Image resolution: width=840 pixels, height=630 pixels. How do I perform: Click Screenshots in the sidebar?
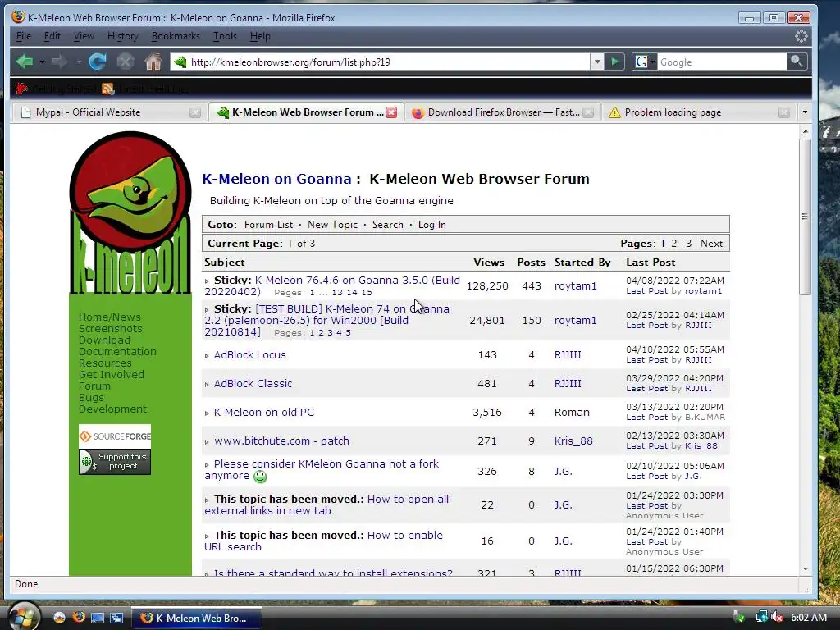[x=111, y=328]
